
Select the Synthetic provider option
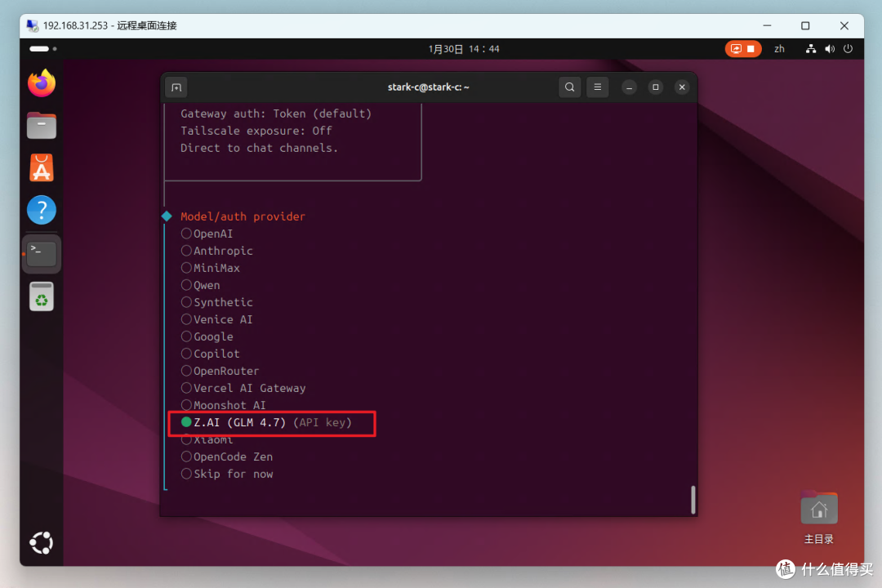click(x=216, y=302)
